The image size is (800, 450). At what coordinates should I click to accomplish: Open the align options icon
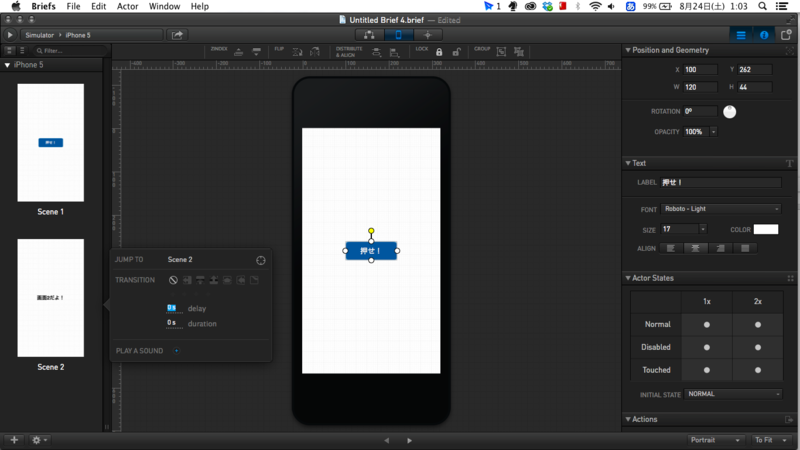[394, 52]
